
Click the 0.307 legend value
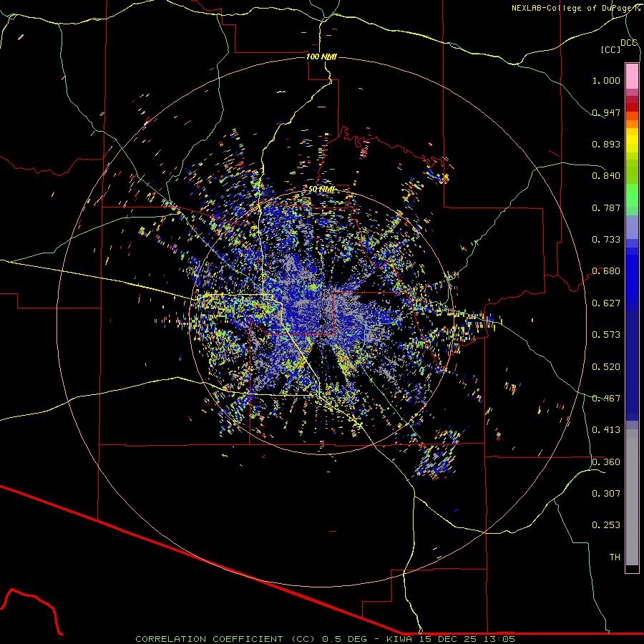(x=606, y=494)
